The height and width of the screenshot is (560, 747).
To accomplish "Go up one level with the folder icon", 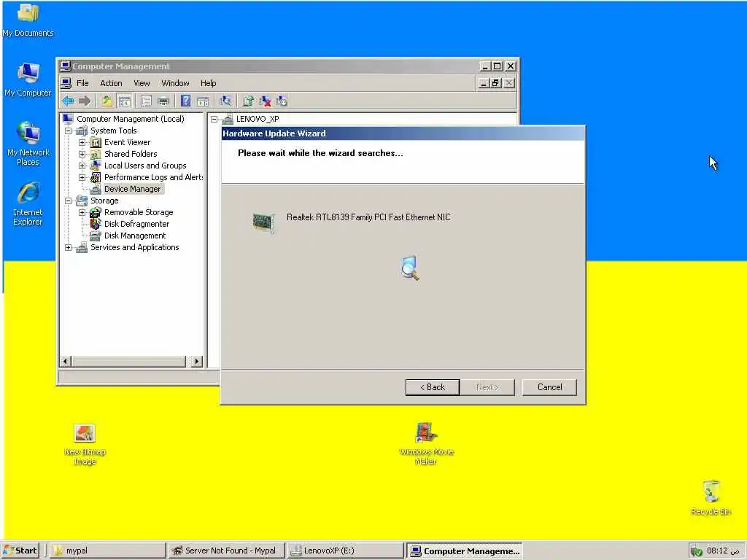I will pyautogui.click(x=107, y=101).
